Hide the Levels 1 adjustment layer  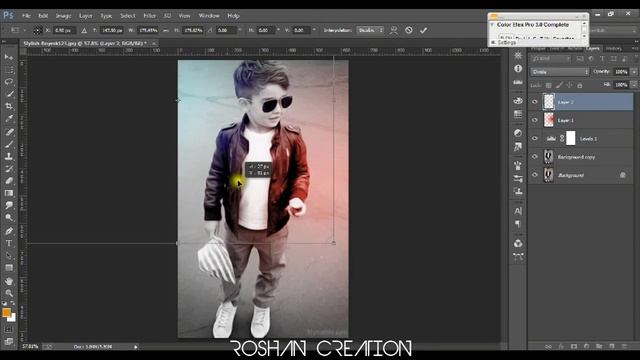tap(535, 138)
